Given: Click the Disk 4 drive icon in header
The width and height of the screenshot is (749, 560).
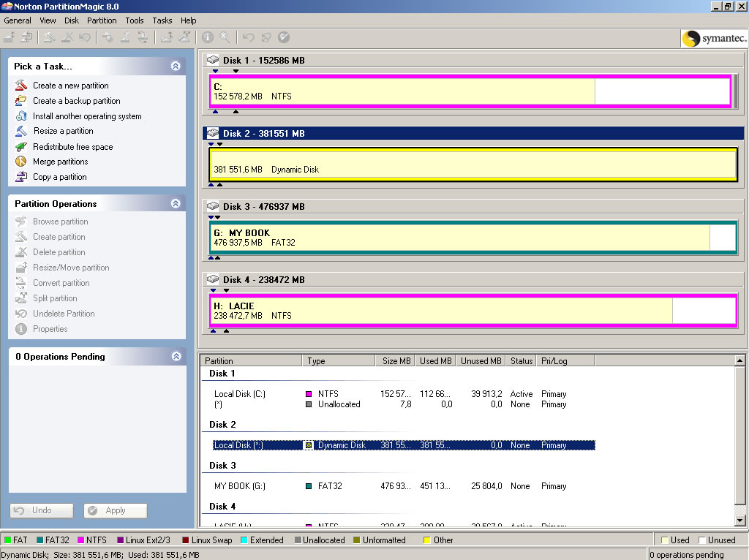Looking at the screenshot, I should pyautogui.click(x=213, y=279).
